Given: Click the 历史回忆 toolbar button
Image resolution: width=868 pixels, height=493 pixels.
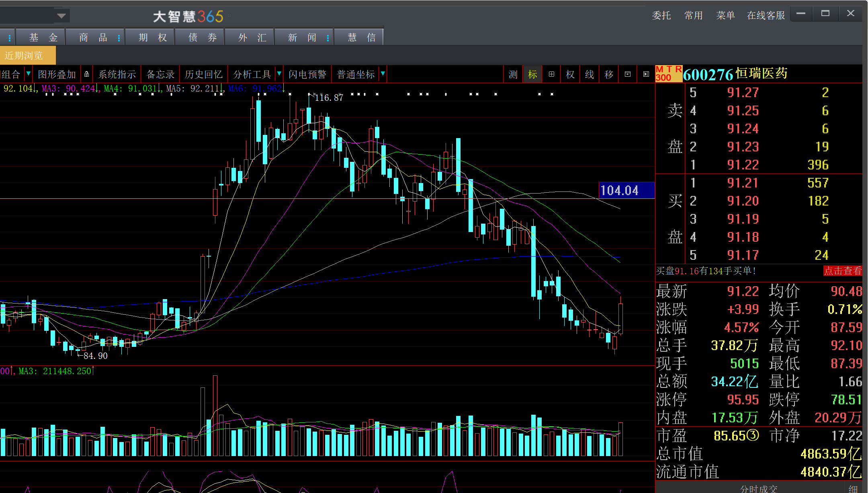Looking at the screenshot, I should tap(204, 74).
